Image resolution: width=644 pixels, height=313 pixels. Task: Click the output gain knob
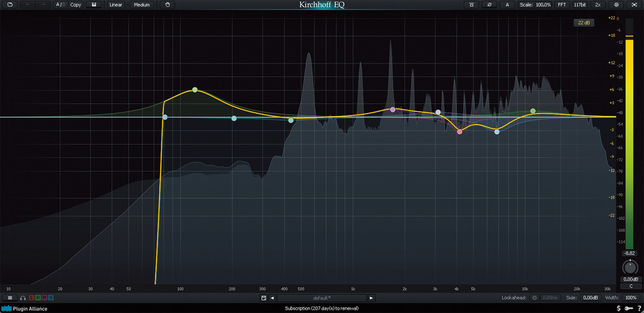[629, 266]
